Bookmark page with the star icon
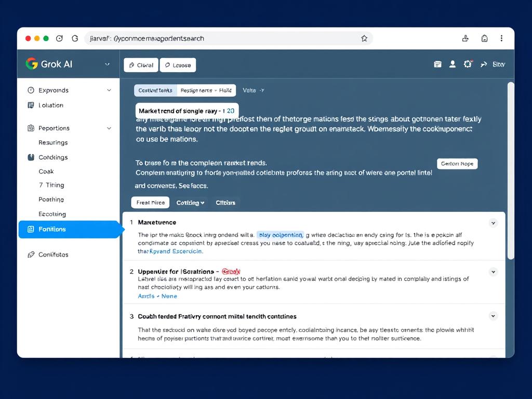Image resolution: width=532 pixels, height=399 pixels. pyautogui.click(x=364, y=38)
